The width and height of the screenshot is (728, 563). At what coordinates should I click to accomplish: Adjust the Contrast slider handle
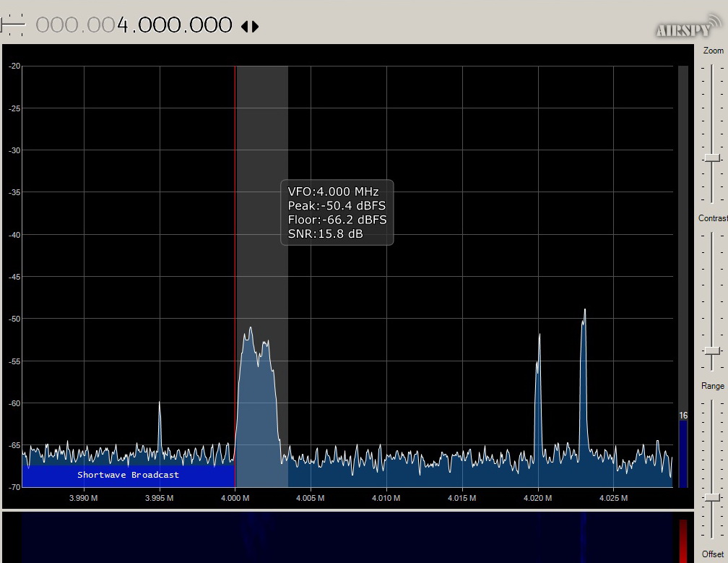tap(712, 351)
